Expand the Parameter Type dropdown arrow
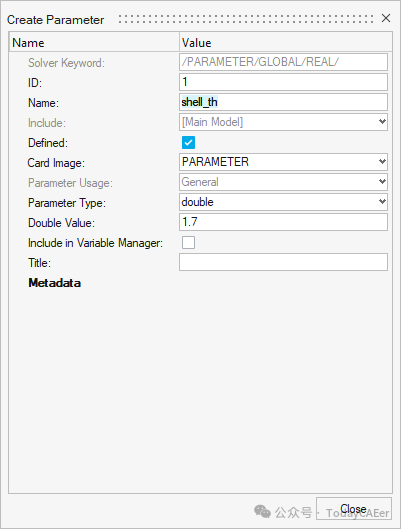Image resolution: width=401 pixels, height=529 pixels. (382, 202)
